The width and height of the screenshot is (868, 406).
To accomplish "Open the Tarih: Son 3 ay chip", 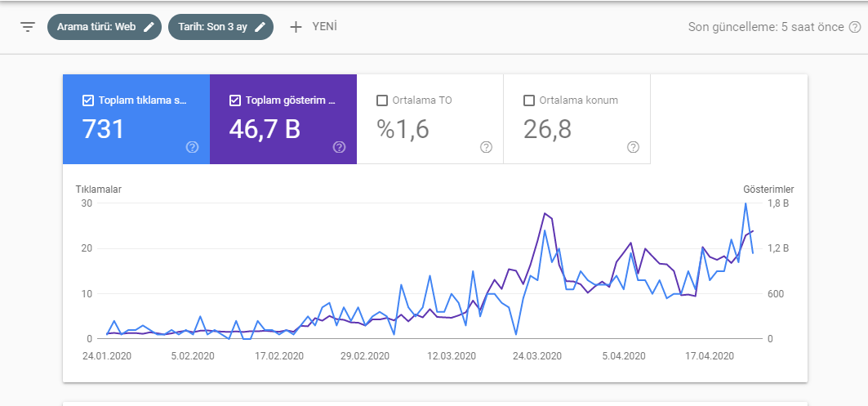I will (220, 27).
